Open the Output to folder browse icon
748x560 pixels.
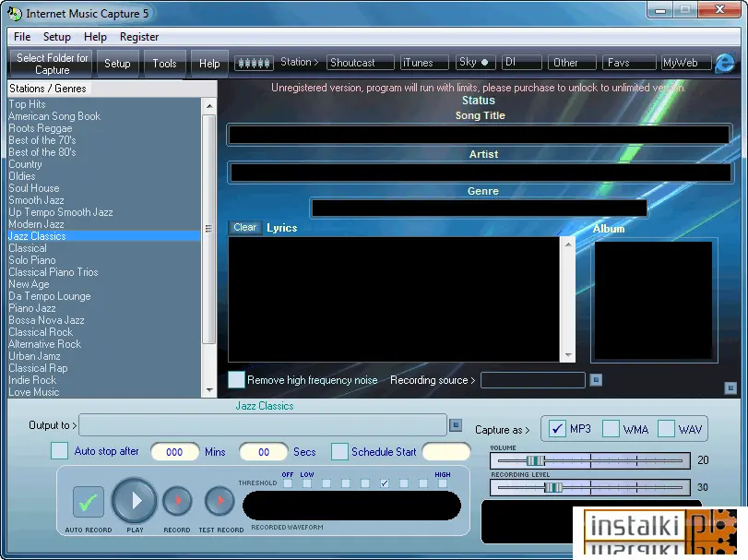[456, 424]
